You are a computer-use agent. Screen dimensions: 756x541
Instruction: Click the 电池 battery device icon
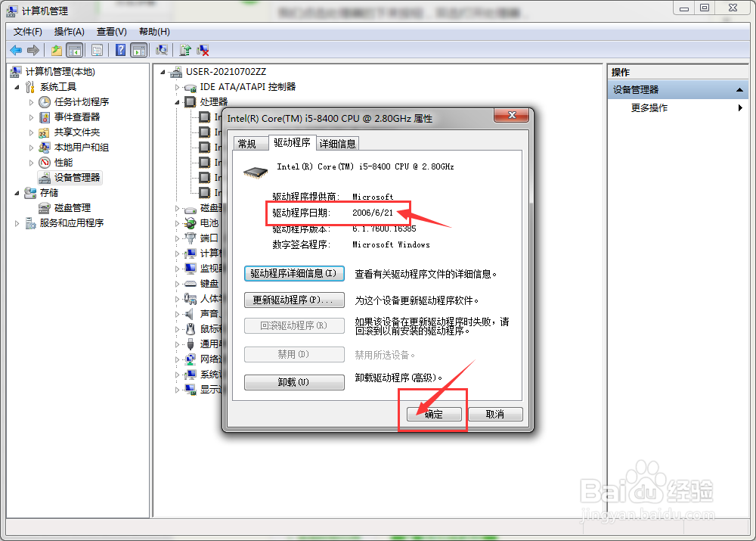(x=191, y=223)
